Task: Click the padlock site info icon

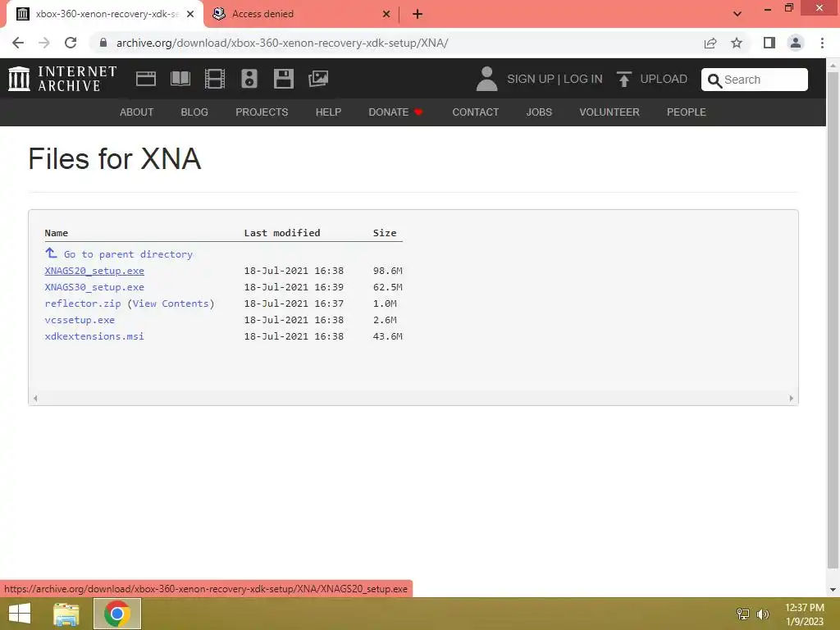Action: [x=103, y=43]
